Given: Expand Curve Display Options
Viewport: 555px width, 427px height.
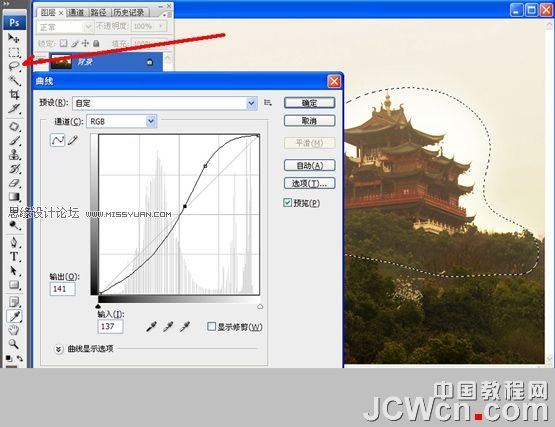Looking at the screenshot, I should (58, 349).
